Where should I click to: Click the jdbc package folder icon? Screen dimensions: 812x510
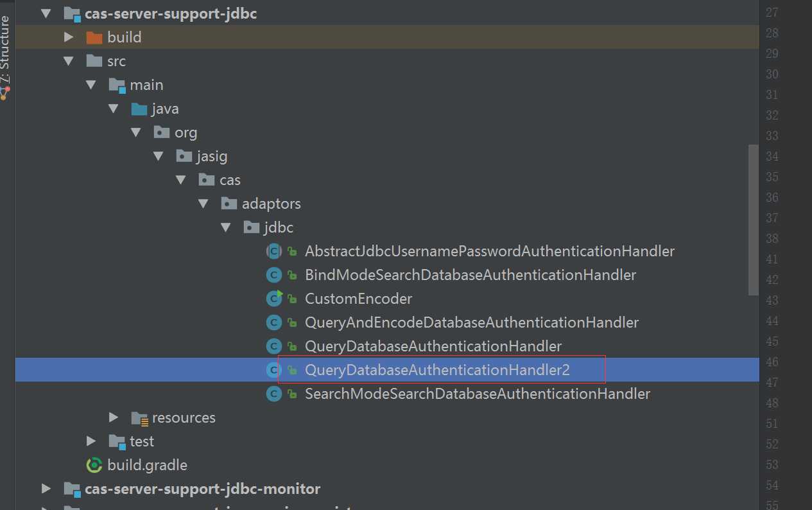coord(251,227)
